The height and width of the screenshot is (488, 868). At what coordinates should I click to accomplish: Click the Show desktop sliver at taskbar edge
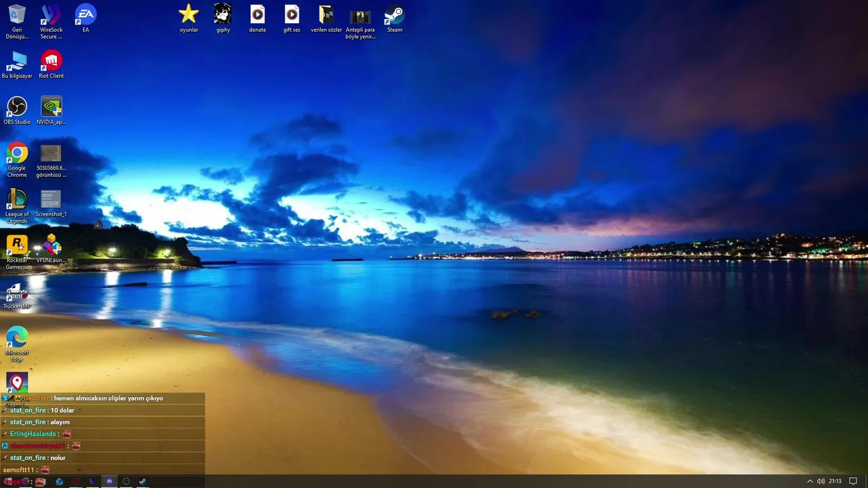pos(866,481)
